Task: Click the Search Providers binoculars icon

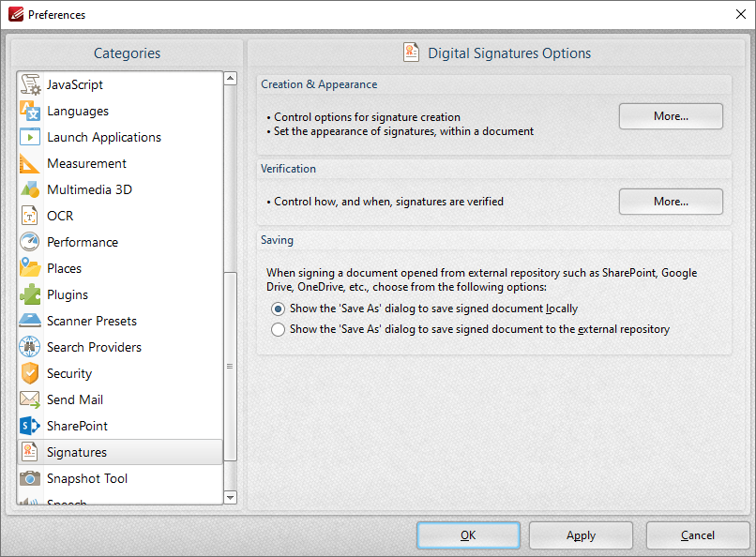Action: click(30, 347)
